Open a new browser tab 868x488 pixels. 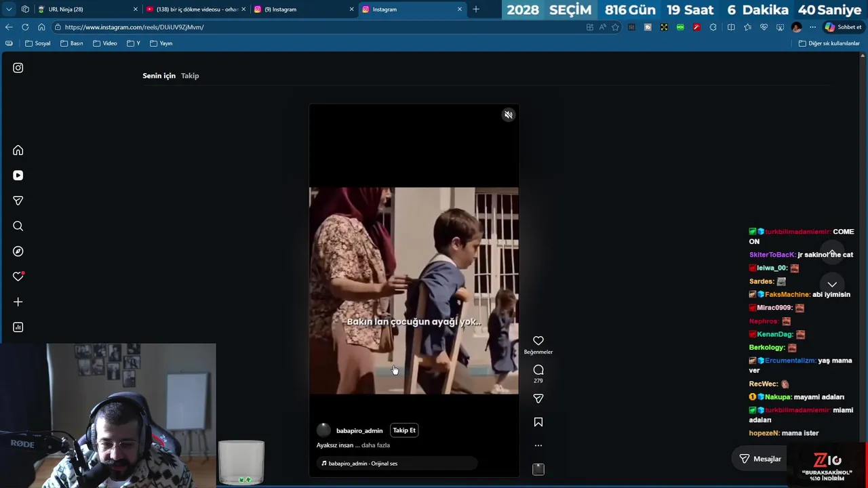point(476,9)
